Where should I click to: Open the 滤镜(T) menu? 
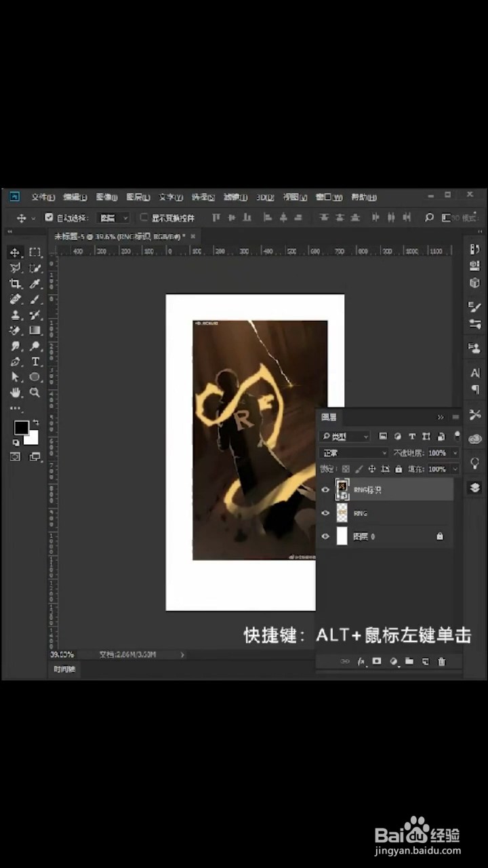click(235, 197)
